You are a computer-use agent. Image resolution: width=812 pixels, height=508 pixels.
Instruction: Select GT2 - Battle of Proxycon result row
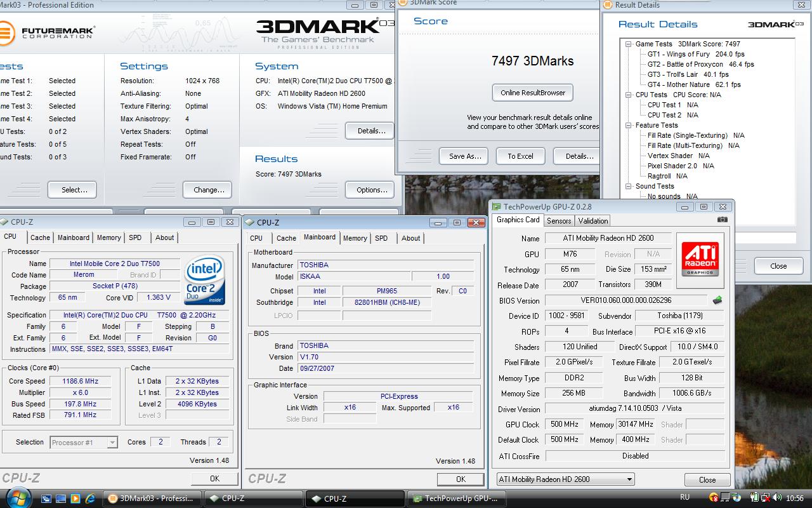(700, 65)
